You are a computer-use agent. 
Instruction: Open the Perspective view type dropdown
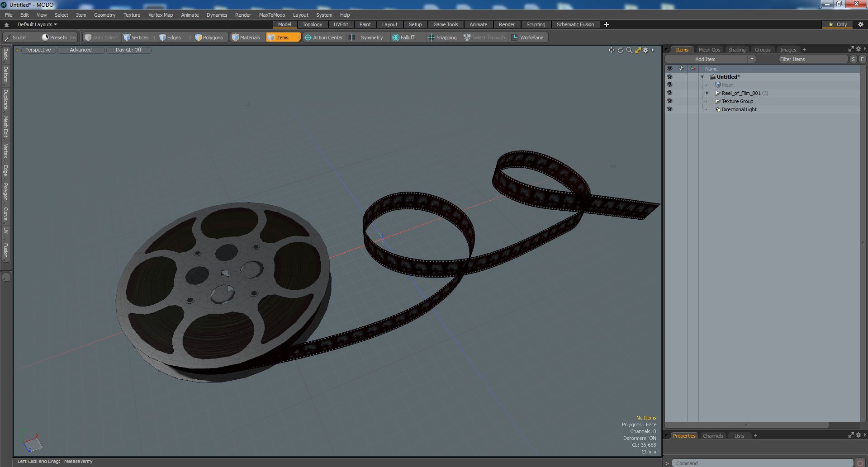coord(38,50)
